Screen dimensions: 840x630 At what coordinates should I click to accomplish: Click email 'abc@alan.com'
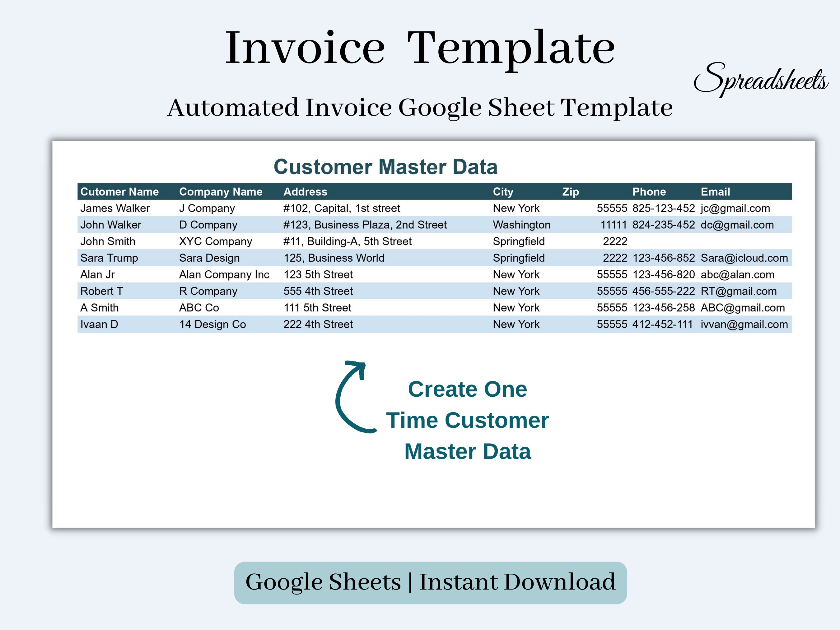pos(737,275)
